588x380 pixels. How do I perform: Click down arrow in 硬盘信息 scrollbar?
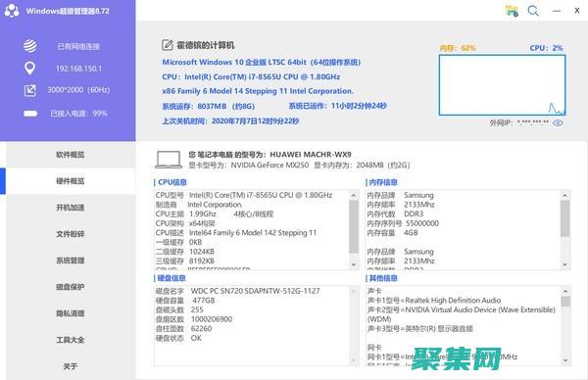tap(354, 360)
